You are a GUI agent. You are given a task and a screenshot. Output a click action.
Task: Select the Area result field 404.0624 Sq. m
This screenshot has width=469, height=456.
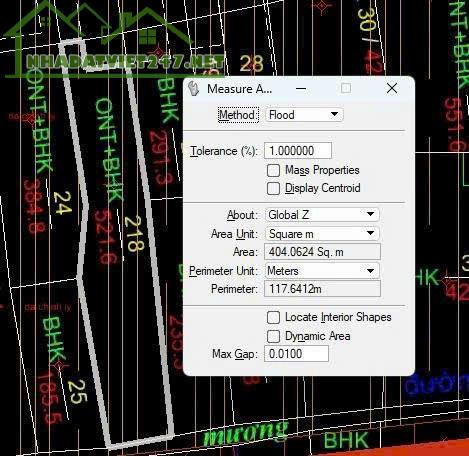coord(322,252)
